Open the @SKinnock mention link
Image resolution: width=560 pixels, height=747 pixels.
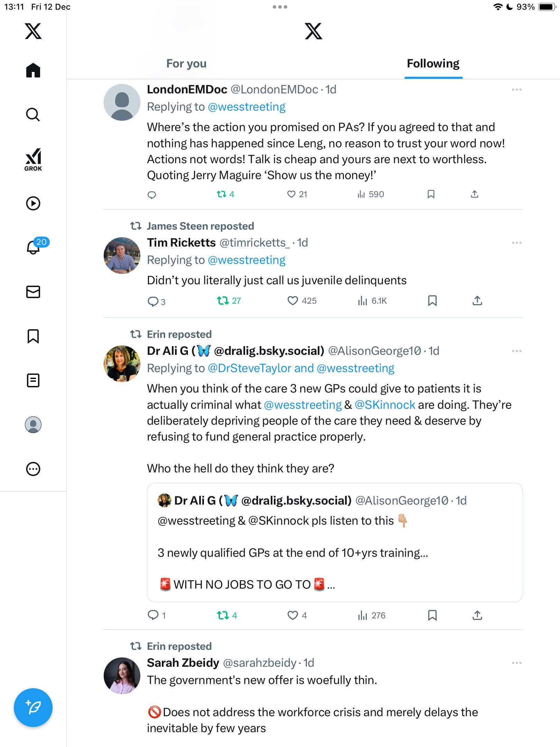[385, 405]
